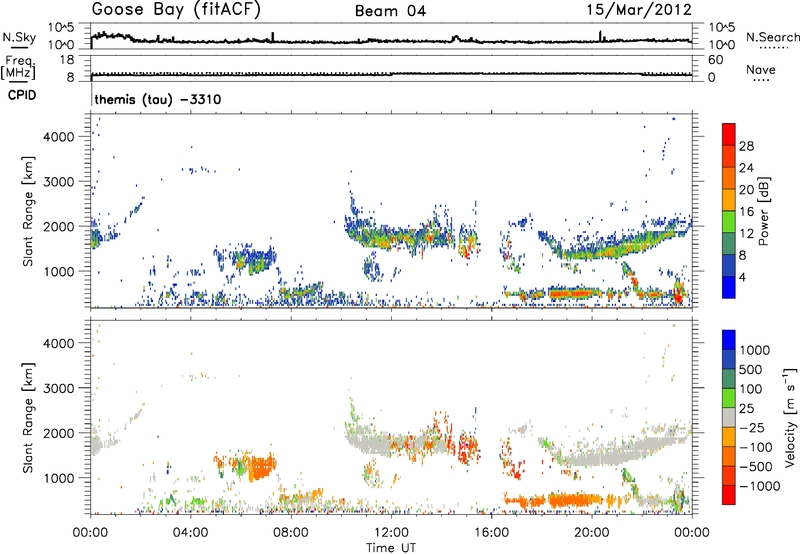Click the N.Search legend label
This screenshot has height=554, width=800.
[x=772, y=37]
